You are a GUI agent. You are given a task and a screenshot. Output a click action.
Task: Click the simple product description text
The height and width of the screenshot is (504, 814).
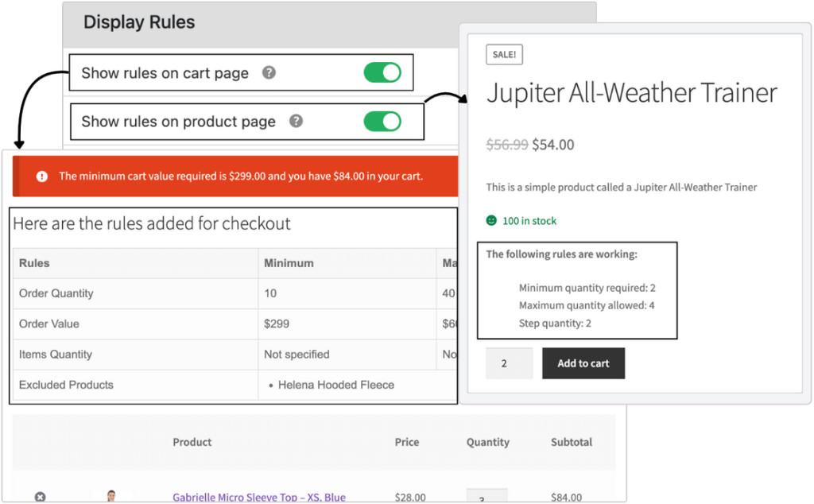coord(622,188)
